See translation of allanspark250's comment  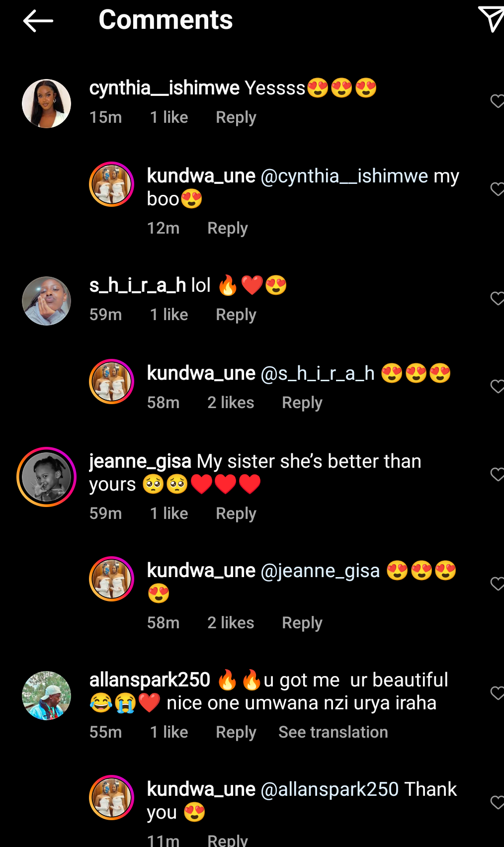coord(333,732)
